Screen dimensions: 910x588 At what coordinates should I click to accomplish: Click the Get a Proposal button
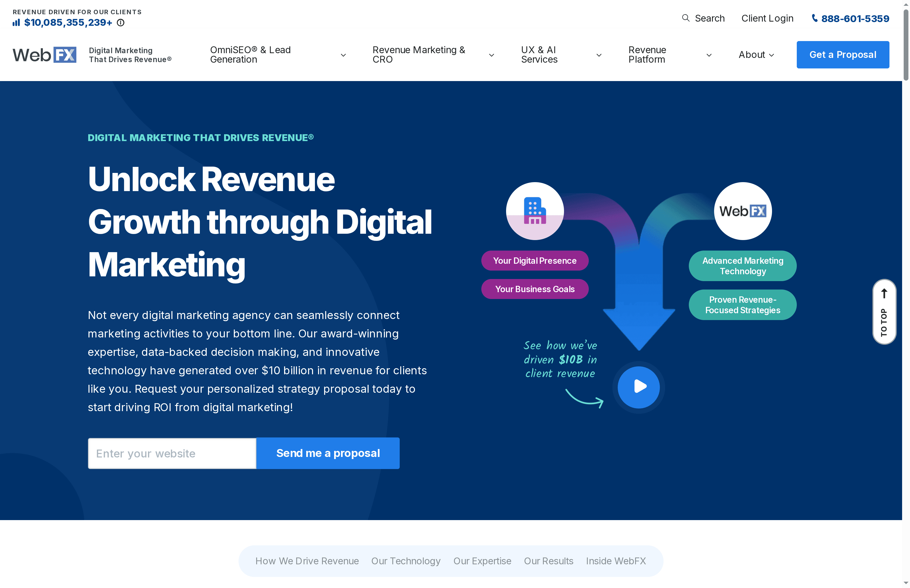842,54
